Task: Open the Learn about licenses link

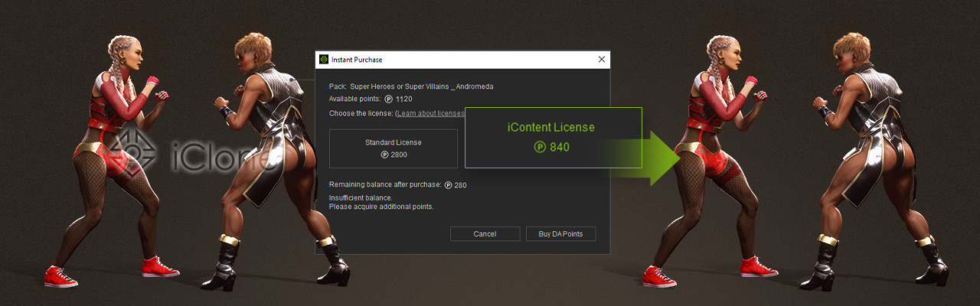Action: coord(430,113)
